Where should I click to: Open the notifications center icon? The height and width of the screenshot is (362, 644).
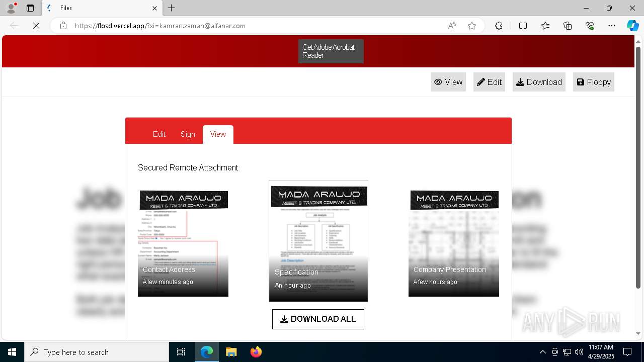point(627,352)
